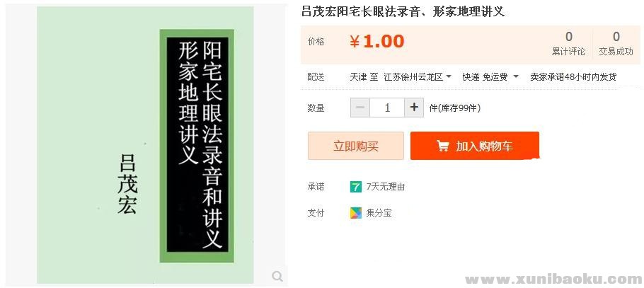This screenshot has width=644, height=288.
Task: Open the 累计评论 review count
Action: click(568, 45)
